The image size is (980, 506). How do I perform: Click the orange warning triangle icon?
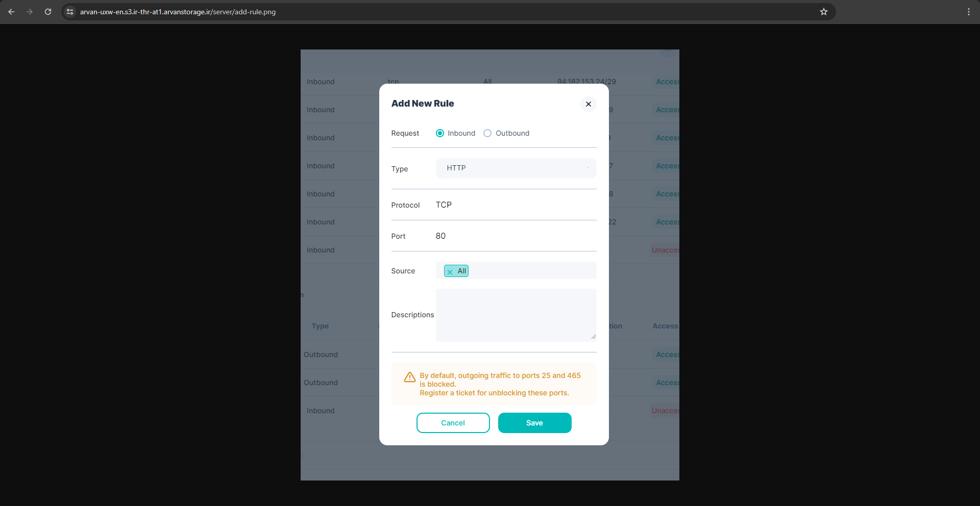pos(409,377)
